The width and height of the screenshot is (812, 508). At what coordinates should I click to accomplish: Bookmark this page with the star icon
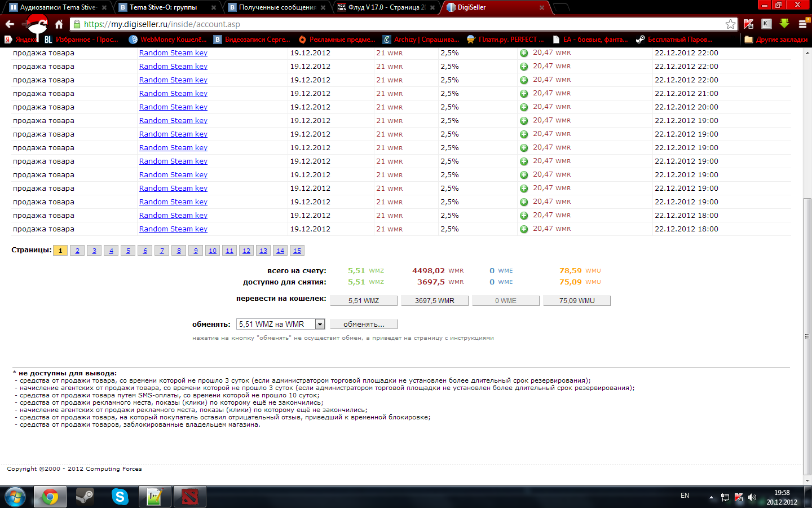point(730,24)
